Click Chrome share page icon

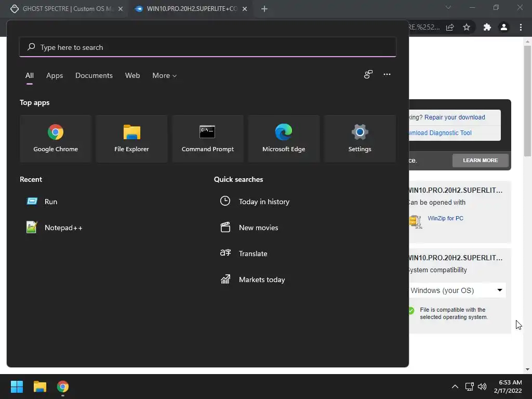(x=450, y=27)
